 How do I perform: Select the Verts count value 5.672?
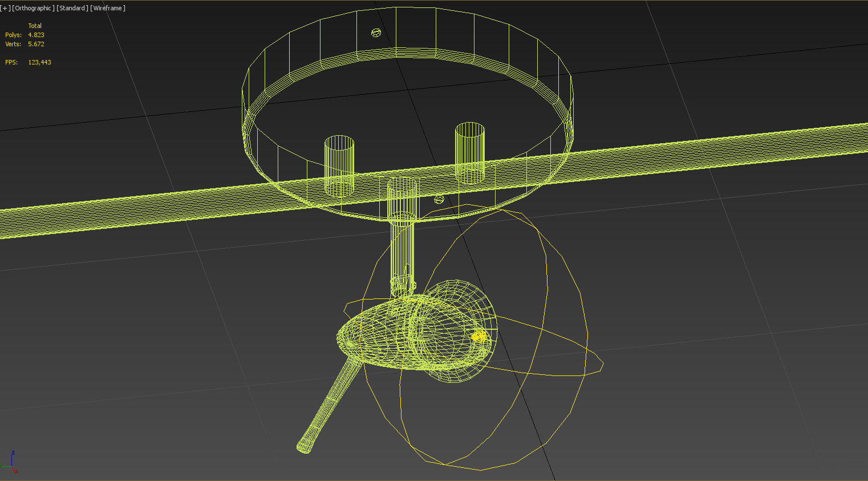click(x=36, y=44)
